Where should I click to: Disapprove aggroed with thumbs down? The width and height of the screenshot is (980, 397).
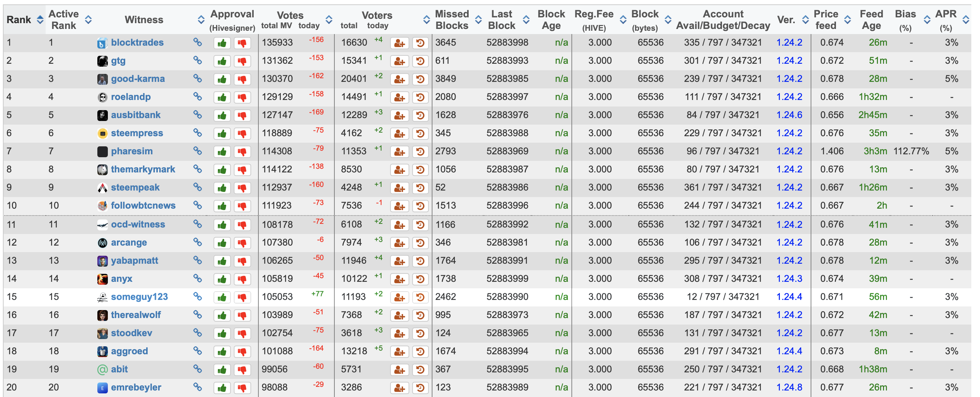[x=242, y=352]
